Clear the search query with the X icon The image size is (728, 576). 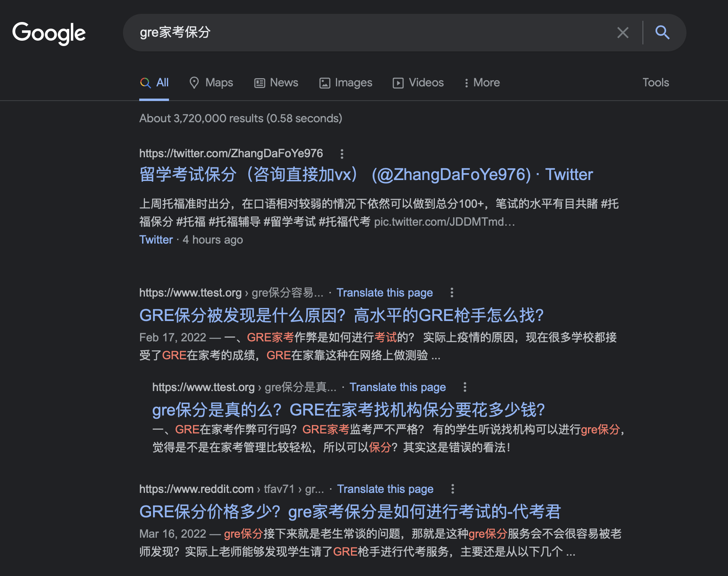(x=623, y=33)
